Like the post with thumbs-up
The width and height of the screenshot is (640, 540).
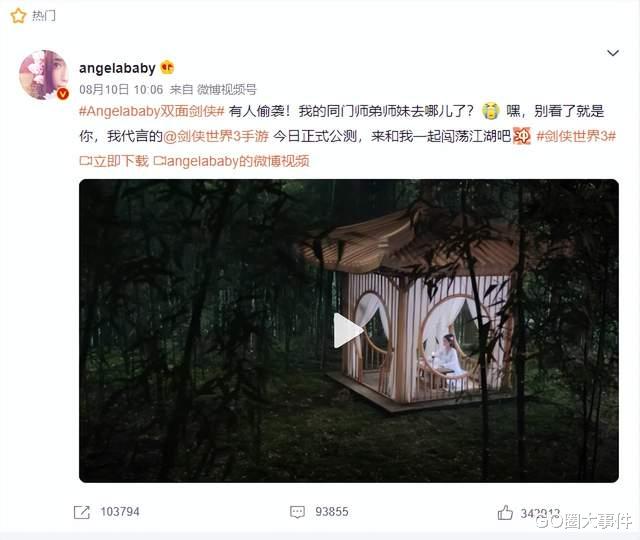(x=505, y=512)
